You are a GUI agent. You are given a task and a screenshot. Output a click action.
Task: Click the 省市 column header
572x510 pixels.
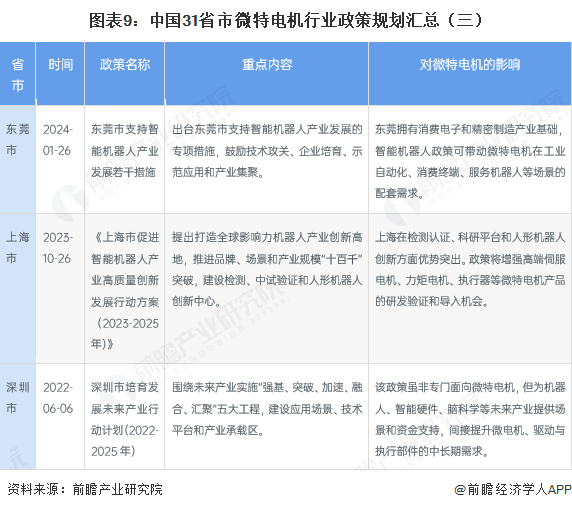pos(18,74)
